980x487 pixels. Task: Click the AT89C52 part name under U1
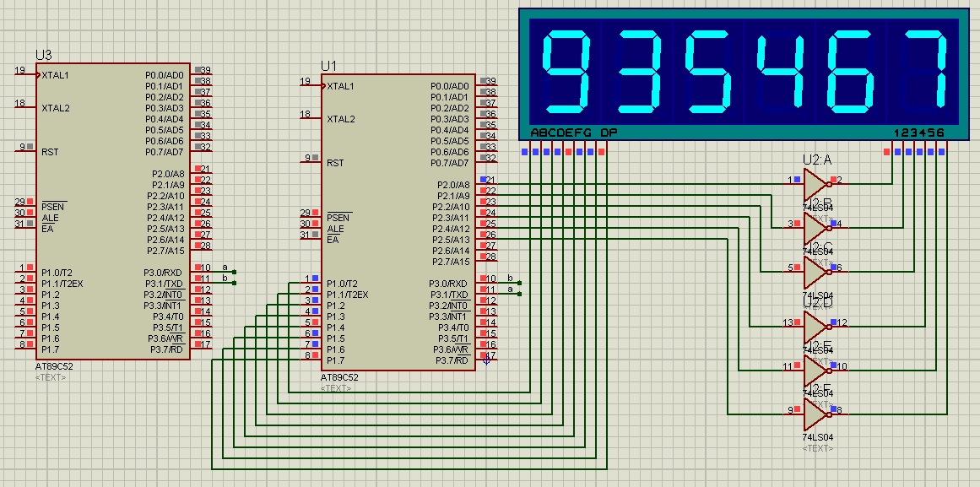(339, 377)
